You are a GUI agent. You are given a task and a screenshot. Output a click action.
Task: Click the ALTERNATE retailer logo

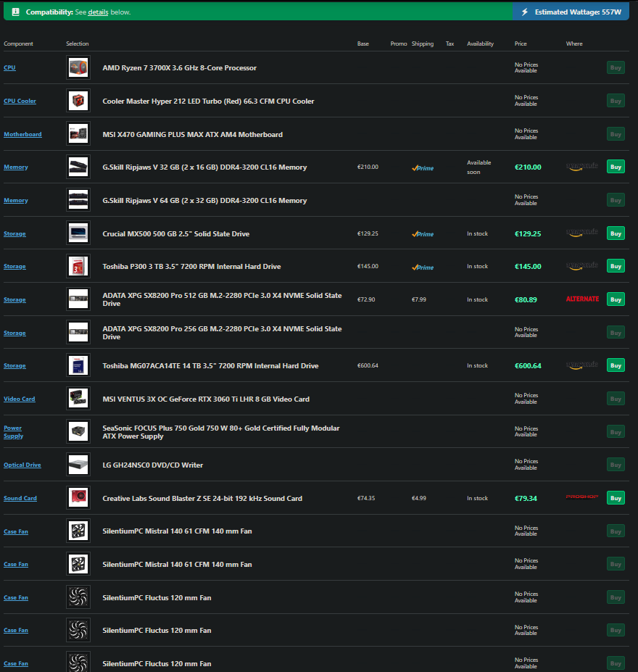tap(582, 299)
